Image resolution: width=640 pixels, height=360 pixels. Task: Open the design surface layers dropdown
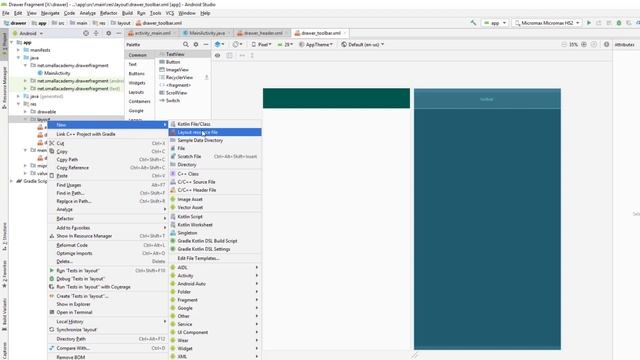(219, 44)
